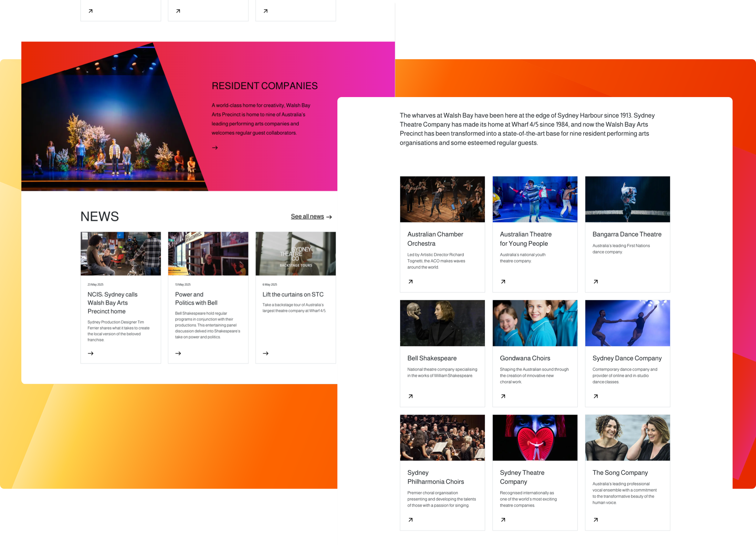756x548 pixels.
Task: Click the Gondwana Choirs arrow icon
Action: click(503, 396)
